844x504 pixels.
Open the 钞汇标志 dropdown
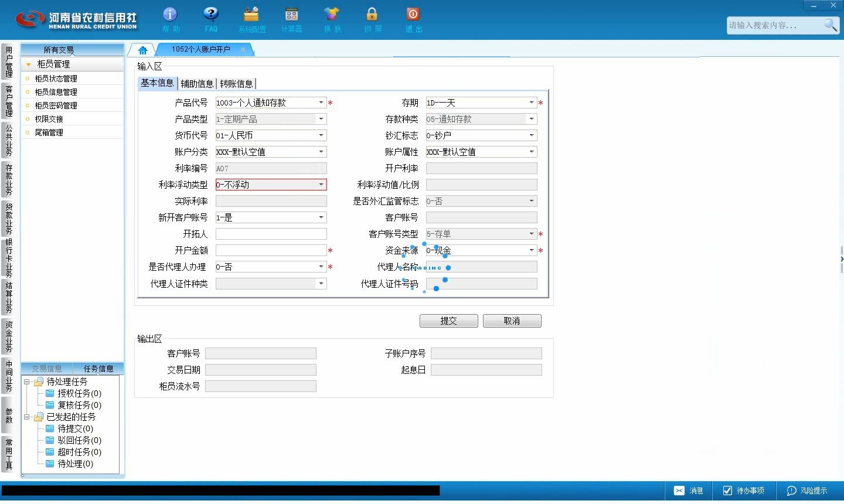532,135
